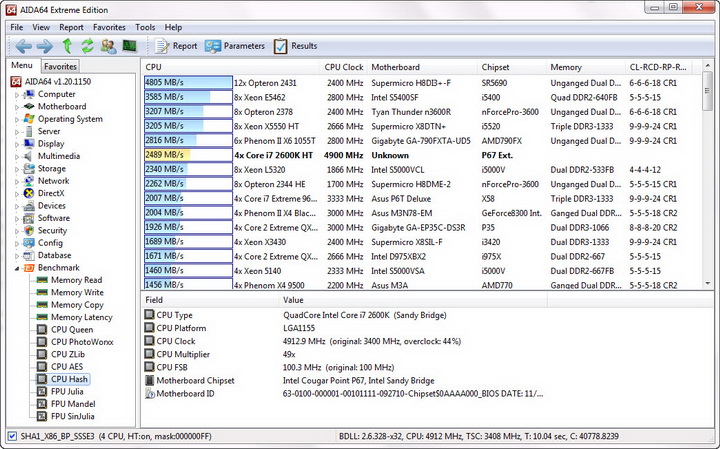
Task: Go forward with the blue right arrow
Action: coord(45,46)
